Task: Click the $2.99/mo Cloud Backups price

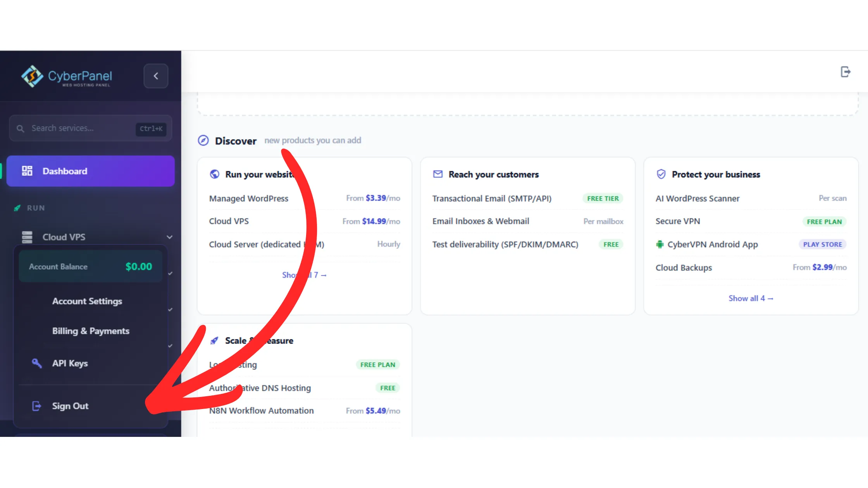Action: click(x=830, y=267)
